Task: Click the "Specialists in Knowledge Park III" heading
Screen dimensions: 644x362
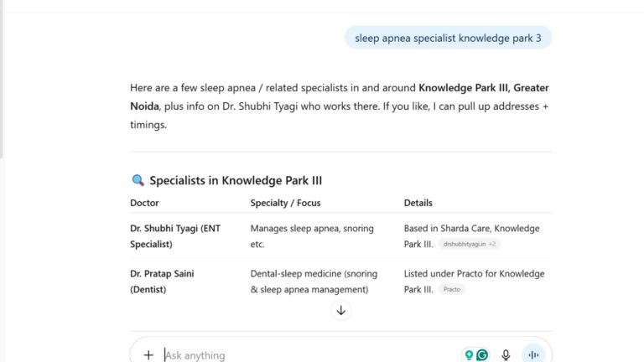Action: coord(236,180)
